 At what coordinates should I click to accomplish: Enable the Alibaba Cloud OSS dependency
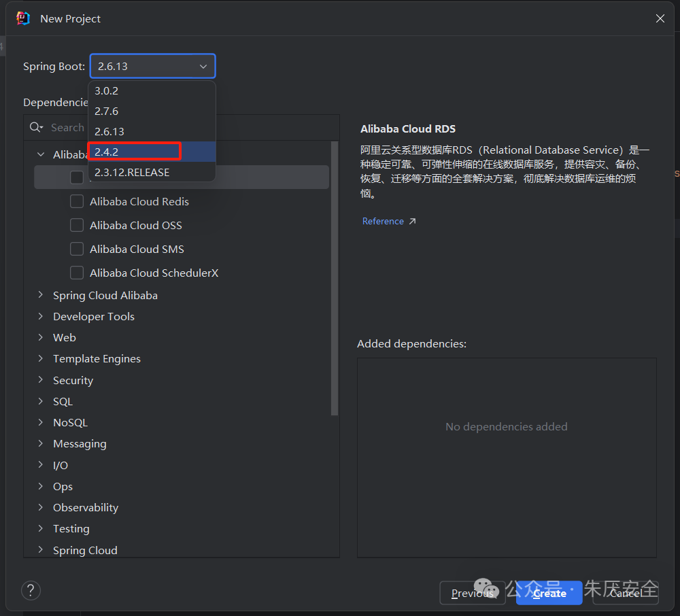[x=77, y=226]
